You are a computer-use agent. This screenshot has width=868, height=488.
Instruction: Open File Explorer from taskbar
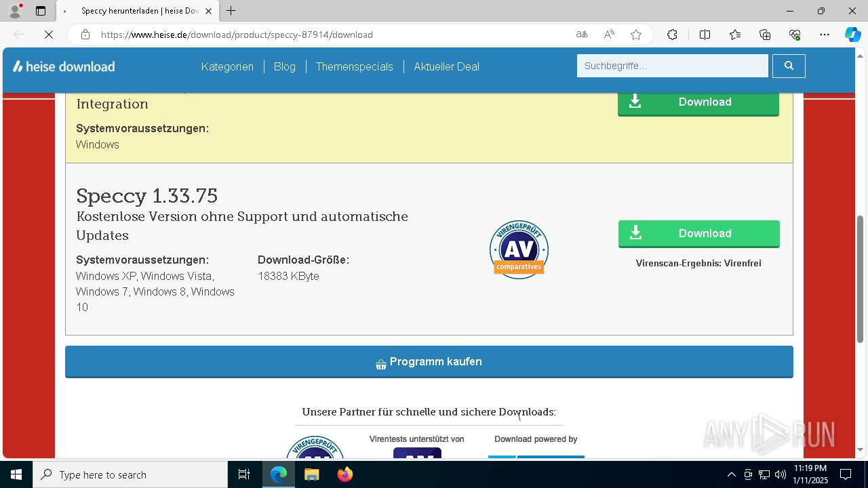[311, 474]
